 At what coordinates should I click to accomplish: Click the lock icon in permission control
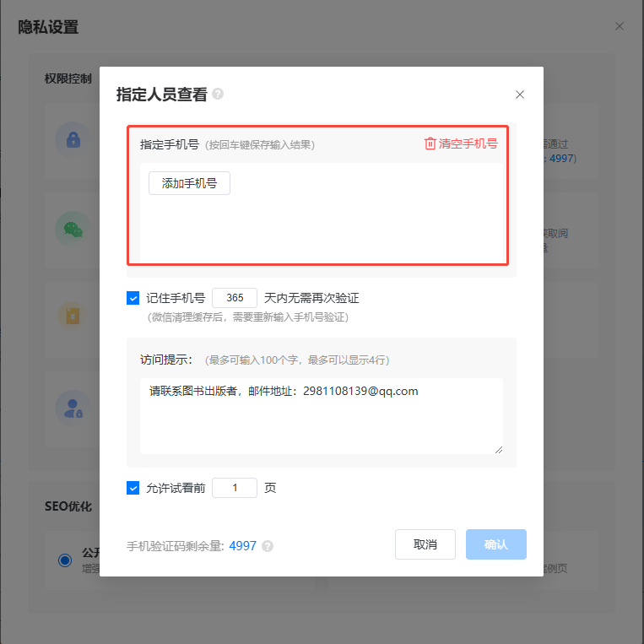pos(73,139)
